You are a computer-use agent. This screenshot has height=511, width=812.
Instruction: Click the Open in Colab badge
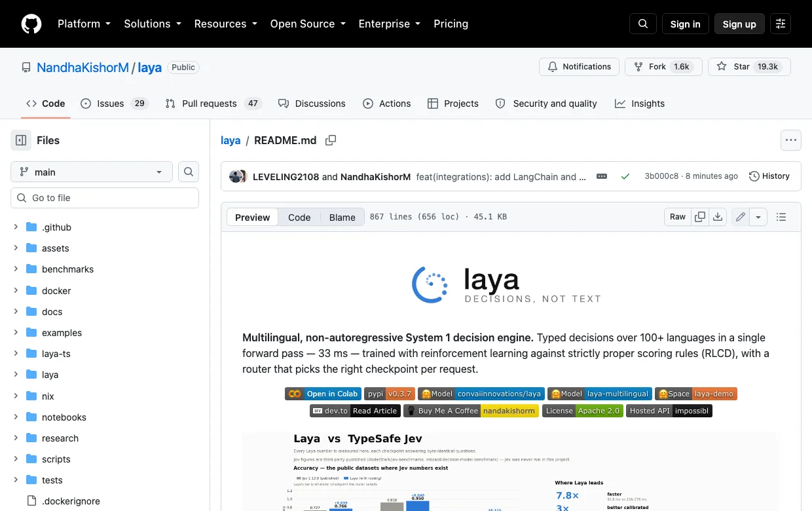tap(323, 394)
